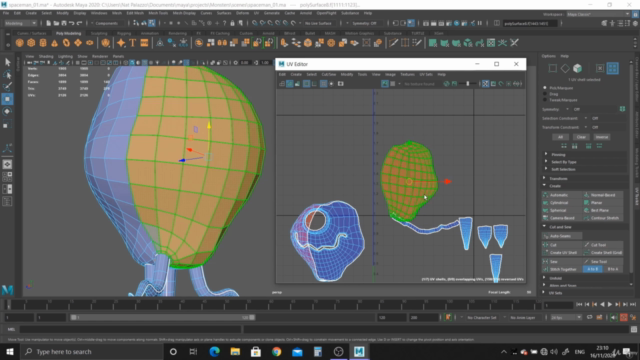
Task: Toggle the shaded UV display icon in UV Editor
Action: [289, 84]
